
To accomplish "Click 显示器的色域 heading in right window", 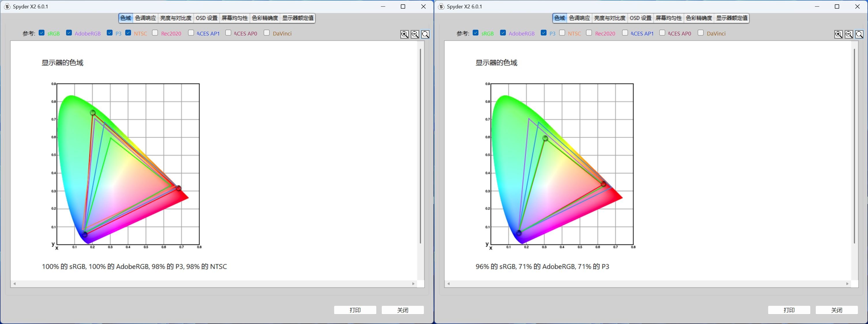I will (x=496, y=63).
